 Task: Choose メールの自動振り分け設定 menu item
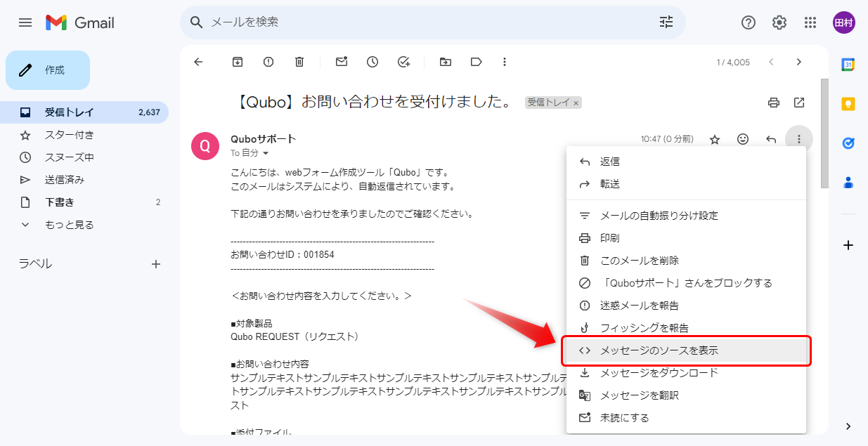[x=686, y=216]
